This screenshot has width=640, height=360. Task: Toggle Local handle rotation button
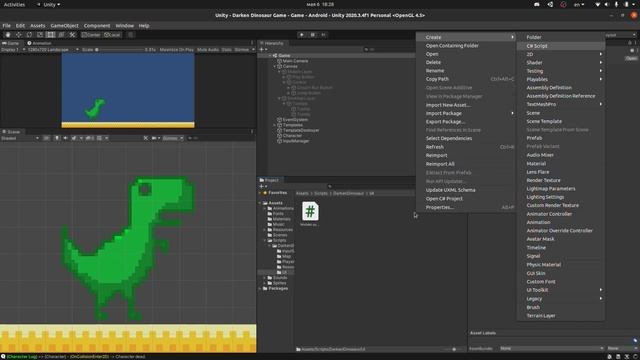(112, 35)
